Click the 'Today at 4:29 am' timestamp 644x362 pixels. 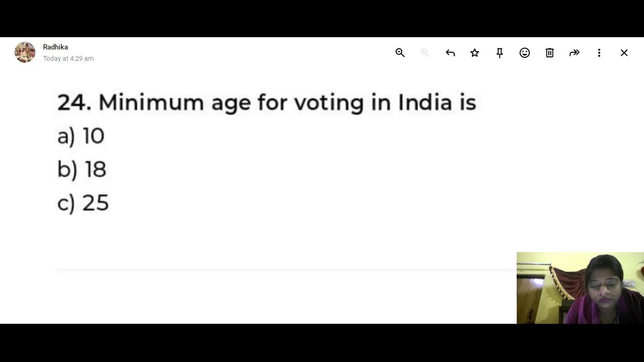[x=68, y=58]
